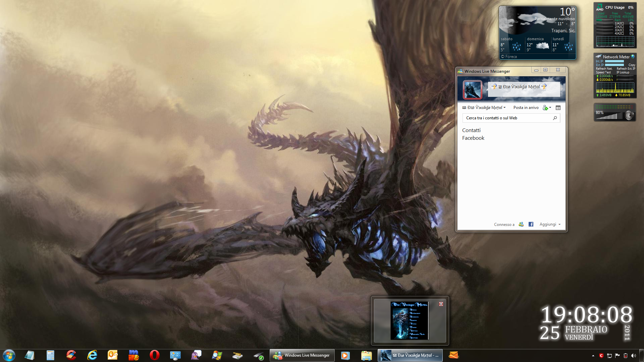
Task: Click the volume speaker tray icon
Action: pos(633,356)
